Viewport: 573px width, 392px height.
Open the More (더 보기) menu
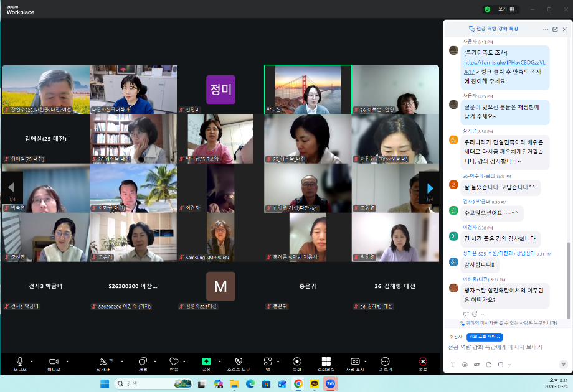tap(384, 362)
